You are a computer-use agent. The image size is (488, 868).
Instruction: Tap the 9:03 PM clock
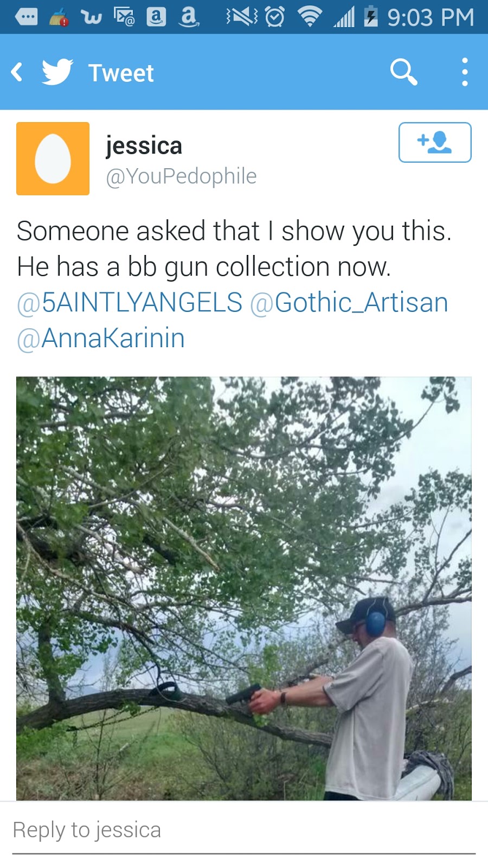pos(431,17)
